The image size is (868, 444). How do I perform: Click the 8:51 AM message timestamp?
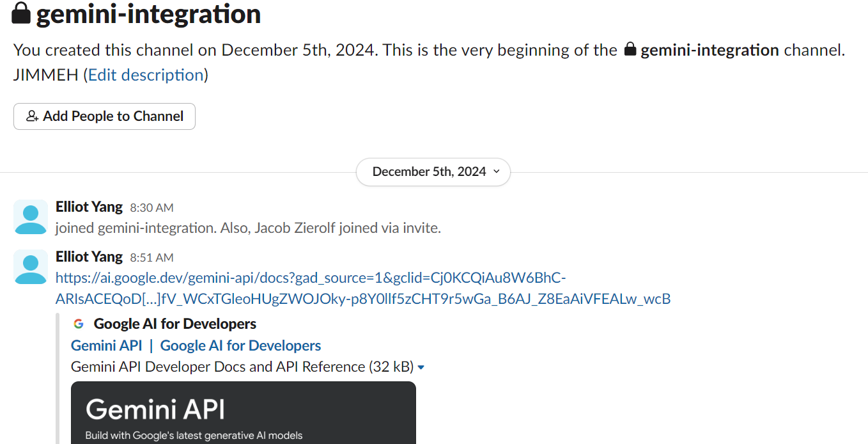[151, 258]
